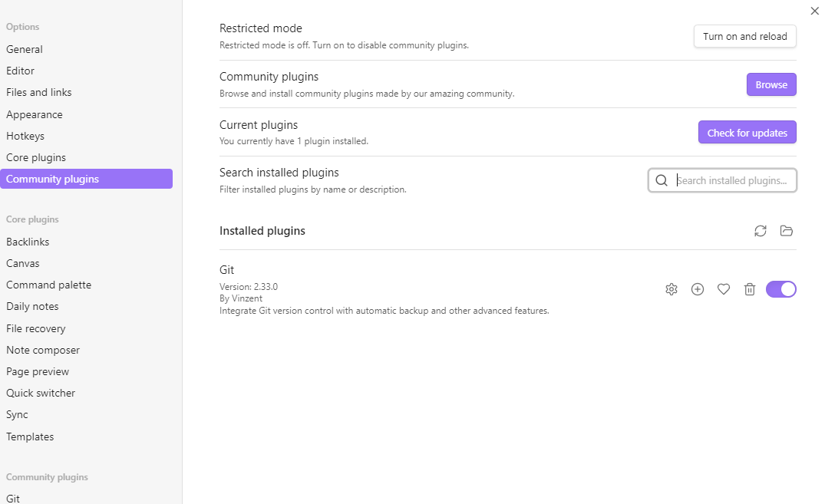
Task: Reload plugins using the refresh icon
Action: (x=761, y=231)
